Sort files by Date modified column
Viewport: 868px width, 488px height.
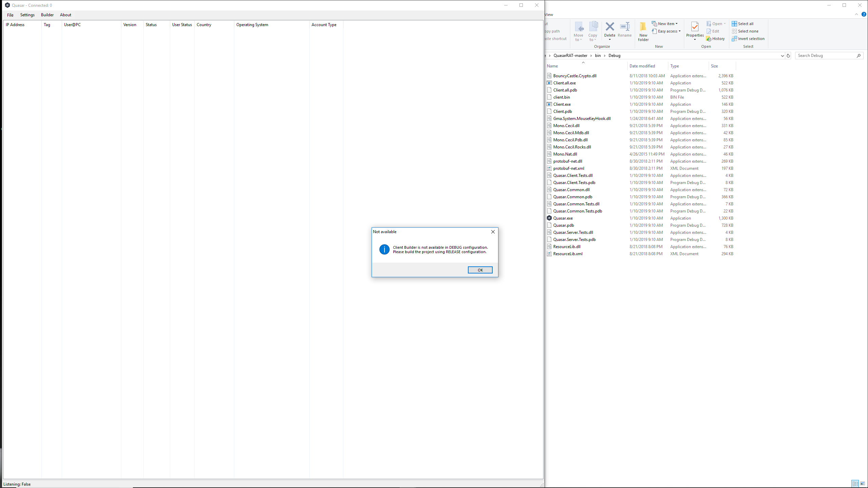coord(642,66)
